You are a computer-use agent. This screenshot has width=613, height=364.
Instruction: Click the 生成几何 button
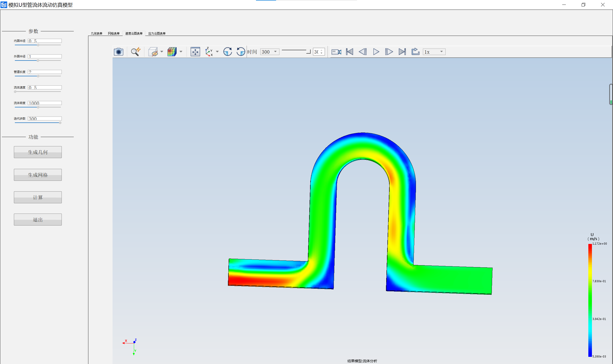pos(38,152)
